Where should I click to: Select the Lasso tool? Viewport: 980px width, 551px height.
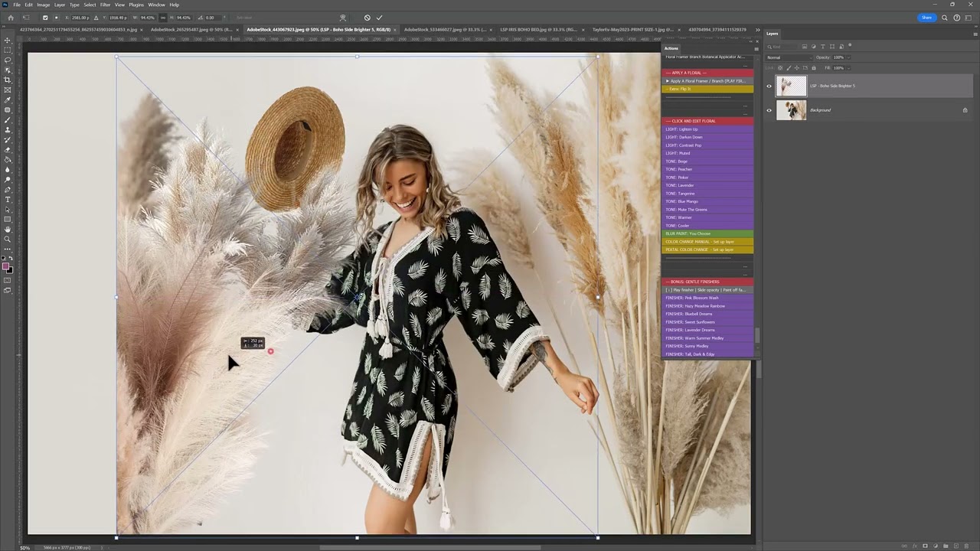(8, 60)
